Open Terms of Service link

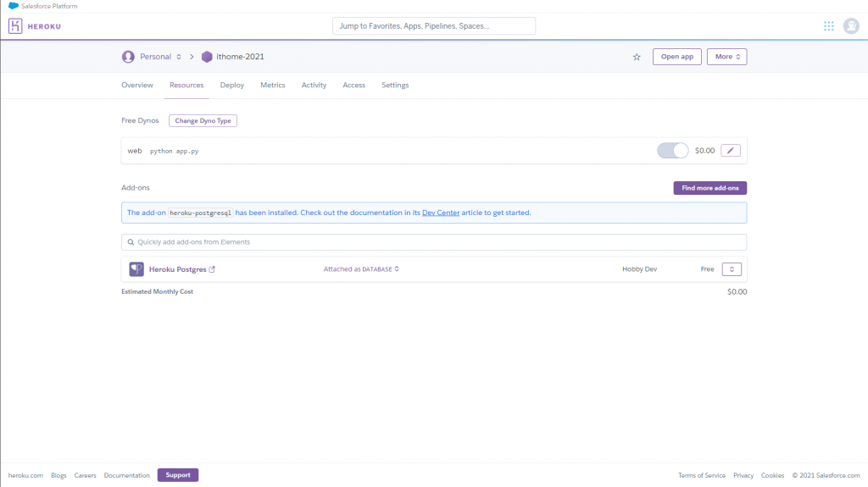pyautogui.click(x=701, y=475)
